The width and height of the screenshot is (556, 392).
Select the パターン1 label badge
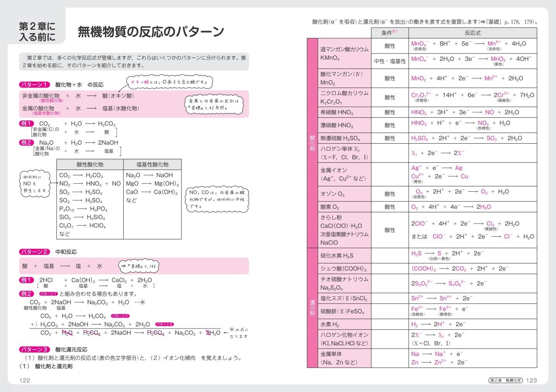tap(34, 84)
